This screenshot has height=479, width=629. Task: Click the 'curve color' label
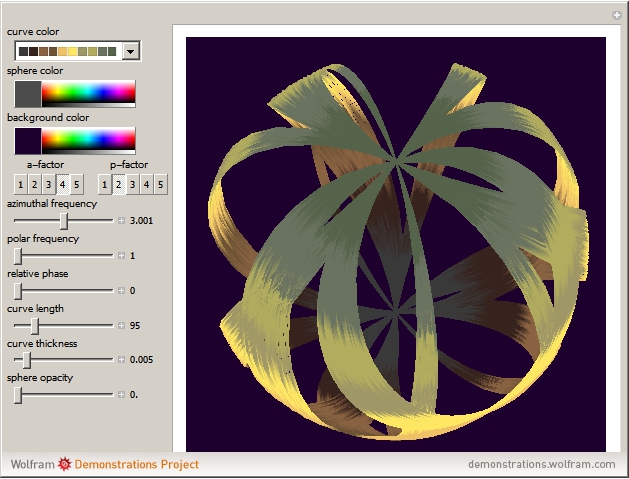pos(33,32)
